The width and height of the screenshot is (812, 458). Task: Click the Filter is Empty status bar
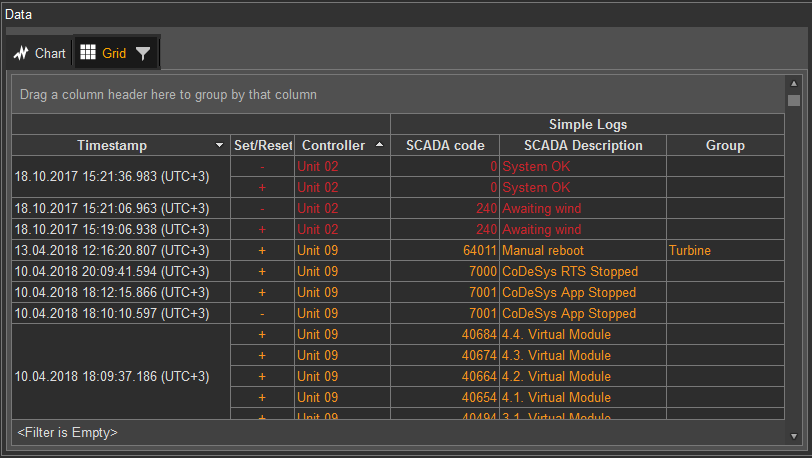(68, 433)
